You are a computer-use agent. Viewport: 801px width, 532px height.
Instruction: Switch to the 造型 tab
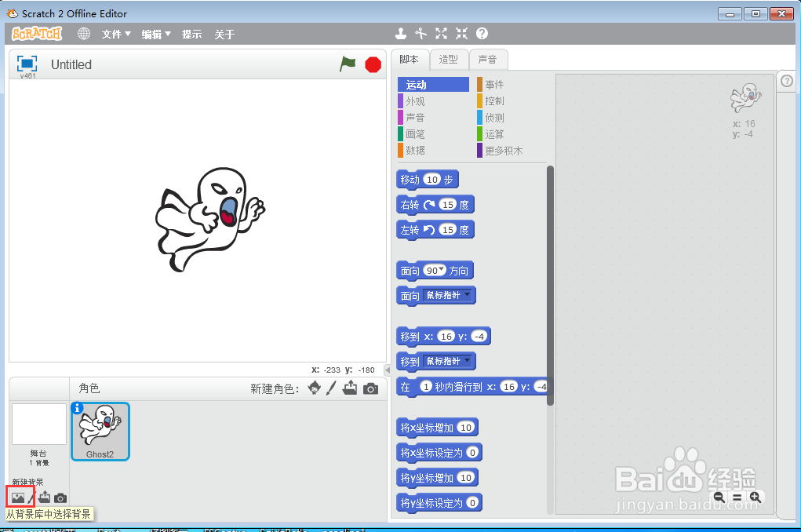[x=449, y=60]
